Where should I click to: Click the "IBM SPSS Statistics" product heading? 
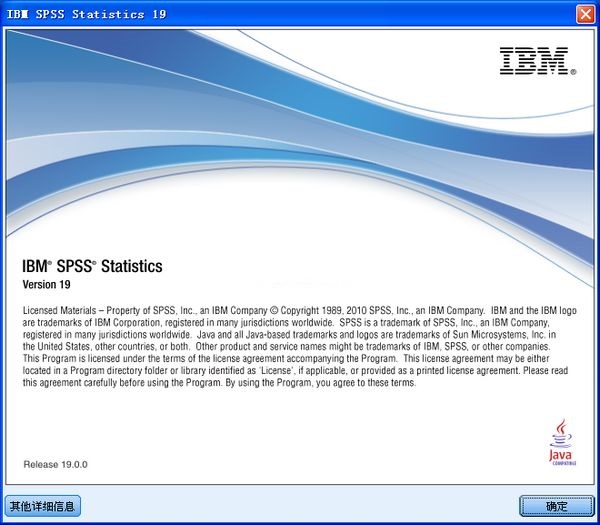pos(92,266)
